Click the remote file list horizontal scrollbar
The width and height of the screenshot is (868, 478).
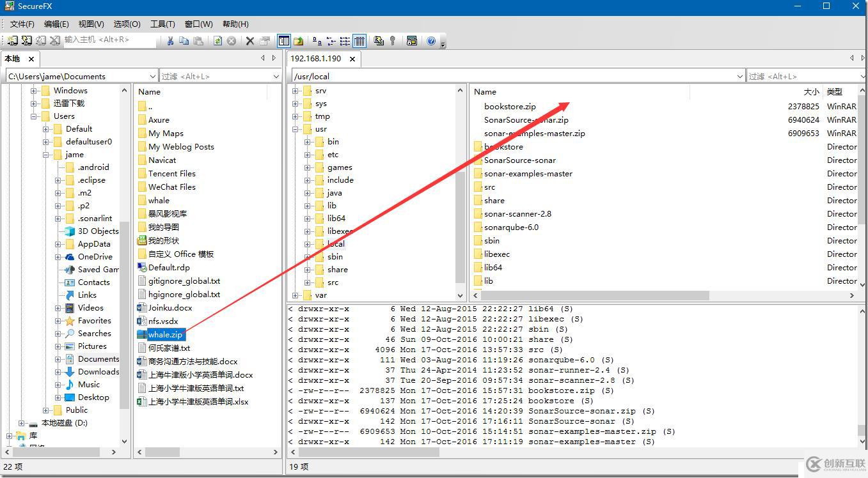(x=595, y=295)
